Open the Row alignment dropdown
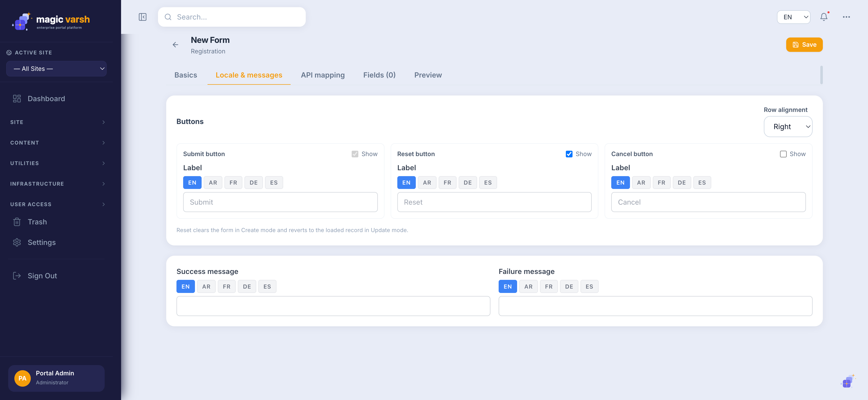The image size is (868, 400). (x=788, y=127)
